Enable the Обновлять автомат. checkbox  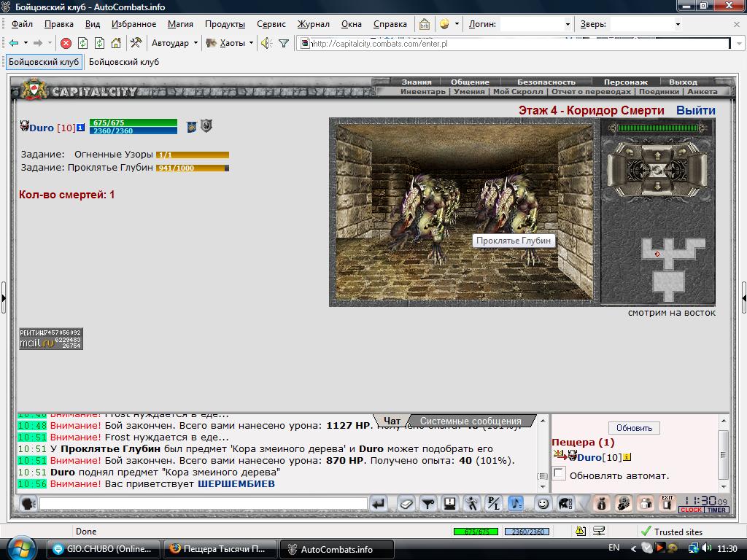(560, 474)
